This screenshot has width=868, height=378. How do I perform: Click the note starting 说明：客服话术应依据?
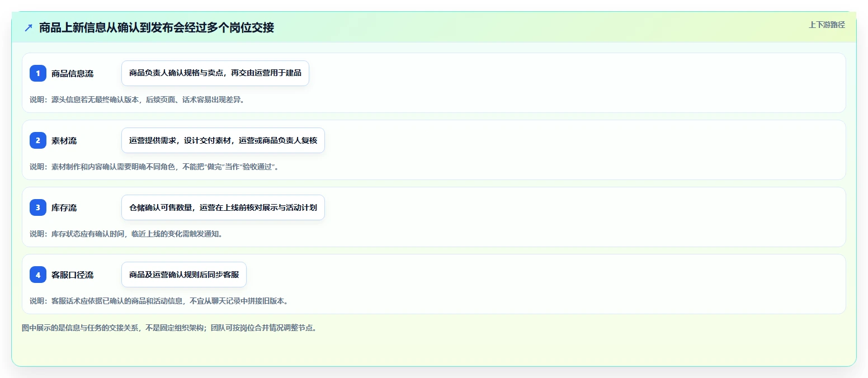click(x=159, y=301)
